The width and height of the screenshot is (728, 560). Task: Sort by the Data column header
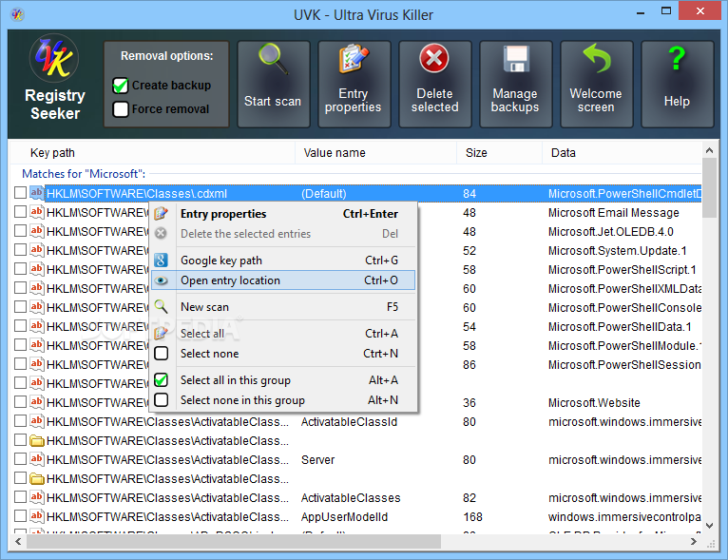click(x=622, y=153)
